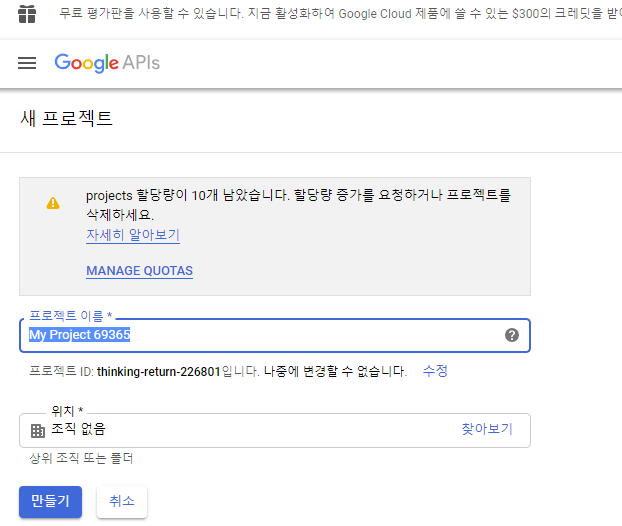Click the 새 프로젝트 page heading
622x526 pixels.
click(x=67, y=118)
